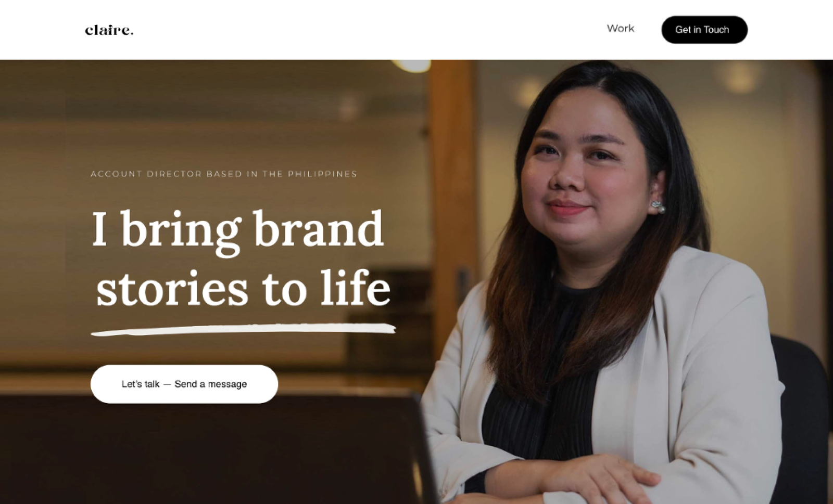Click the word 'brand' in the headline
833x504 pixels.
(x=319, y=229)
